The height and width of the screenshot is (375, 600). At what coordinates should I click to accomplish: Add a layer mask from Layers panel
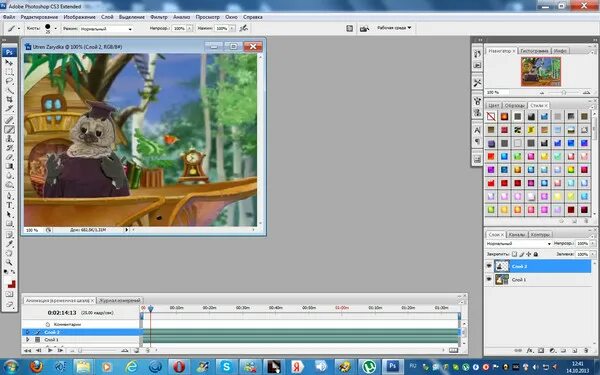541,350
